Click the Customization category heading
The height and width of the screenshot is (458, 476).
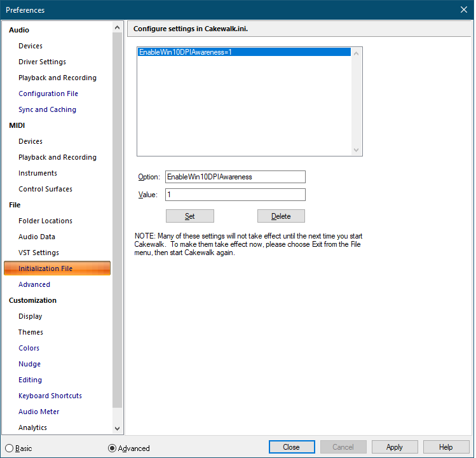pyautogui.click(x=32, y=300)
